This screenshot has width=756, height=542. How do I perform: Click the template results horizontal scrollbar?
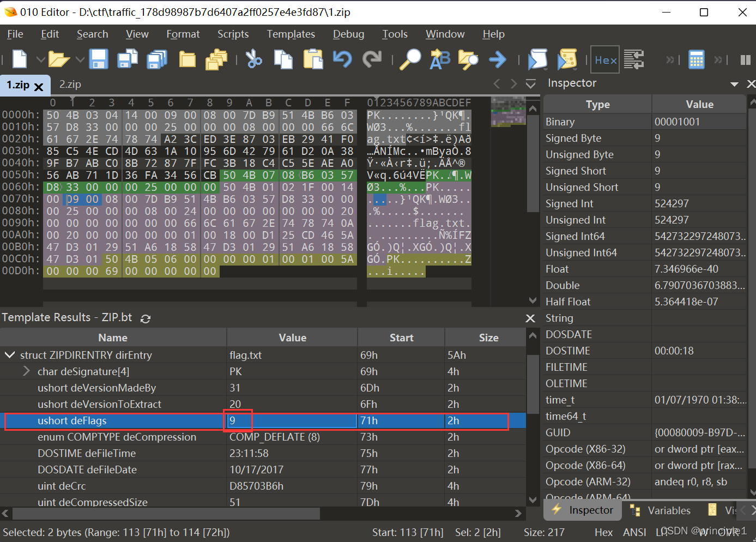tap(166, 513)
